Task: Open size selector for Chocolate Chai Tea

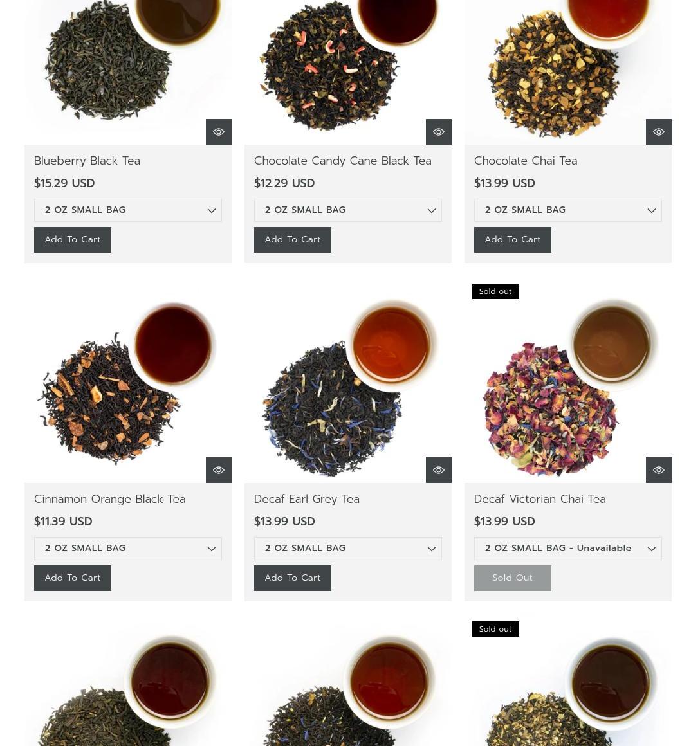Action: (x=567, y=210)
